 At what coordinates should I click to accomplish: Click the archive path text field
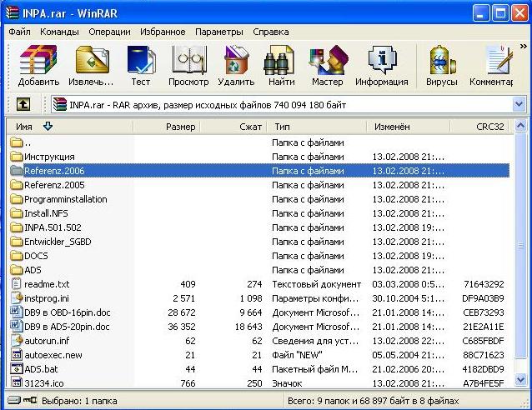coord(282,104)
